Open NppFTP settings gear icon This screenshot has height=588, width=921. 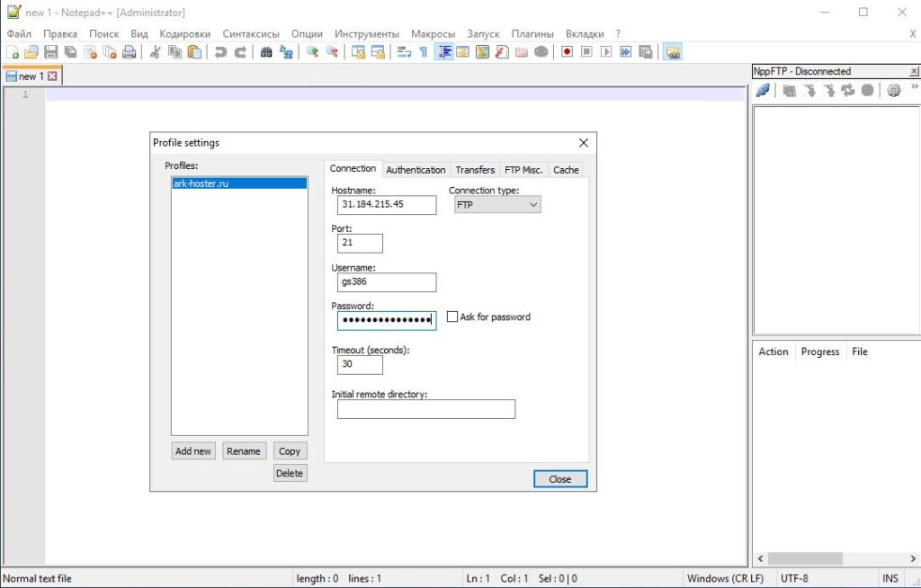click(x=893, y=91)
